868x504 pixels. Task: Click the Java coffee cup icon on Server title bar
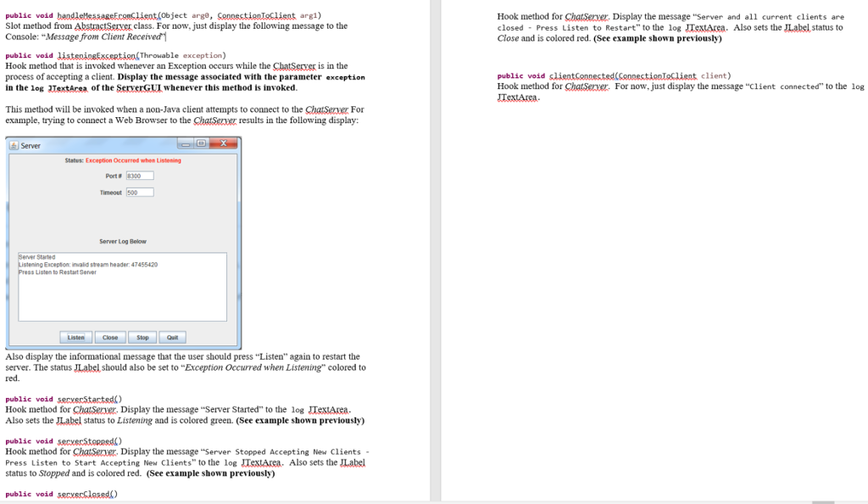(x=14, y=144)
